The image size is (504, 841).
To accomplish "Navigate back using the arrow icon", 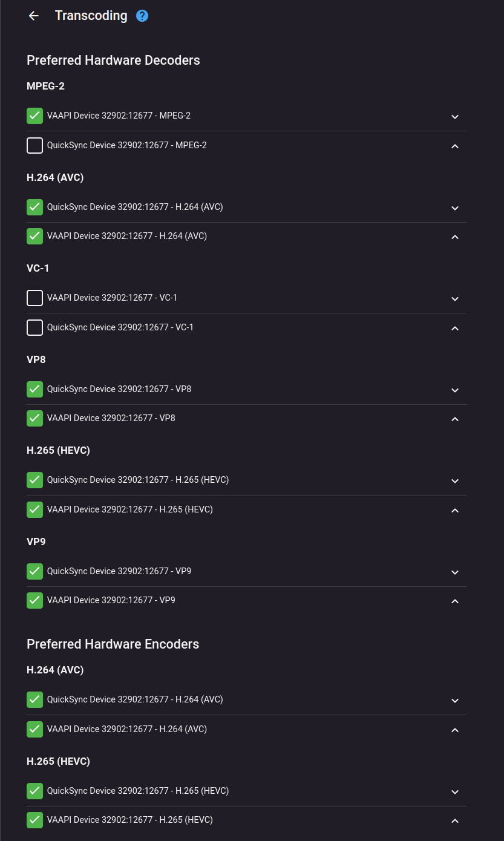I will click(33, 16).
